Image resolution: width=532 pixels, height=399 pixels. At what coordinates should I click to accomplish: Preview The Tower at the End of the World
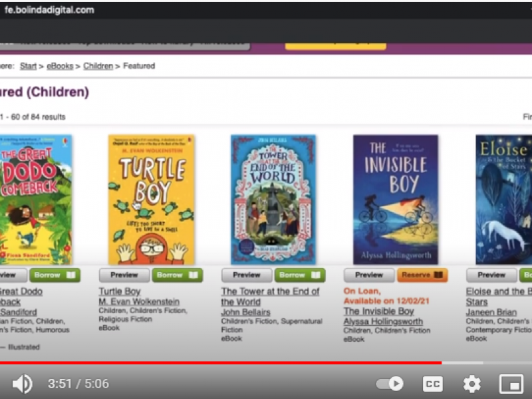point(247,275)
